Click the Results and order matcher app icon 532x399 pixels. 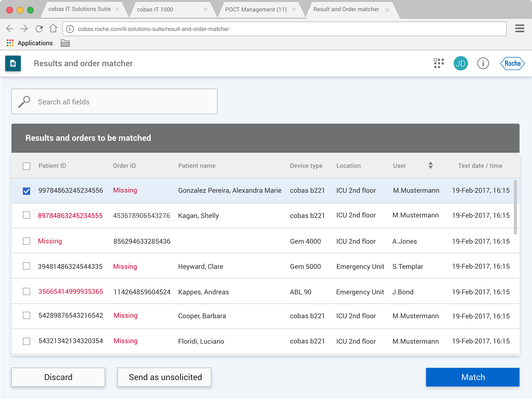click(x=13, y=63)
